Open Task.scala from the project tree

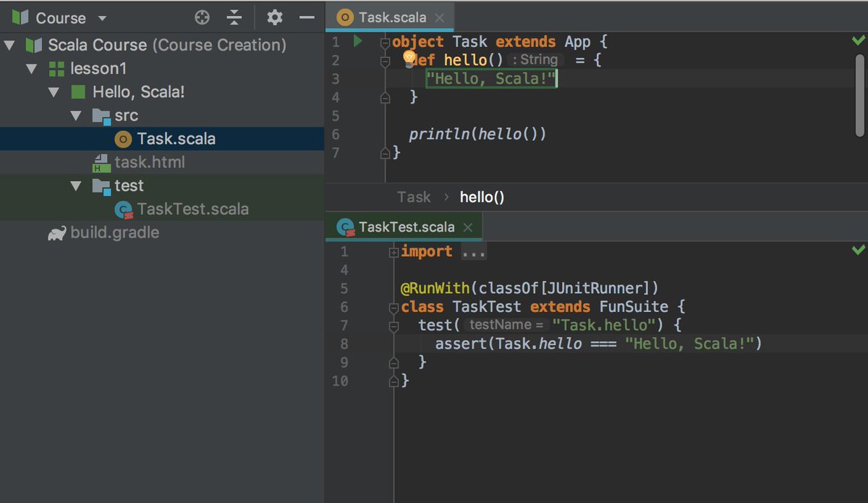pos(176,138)
